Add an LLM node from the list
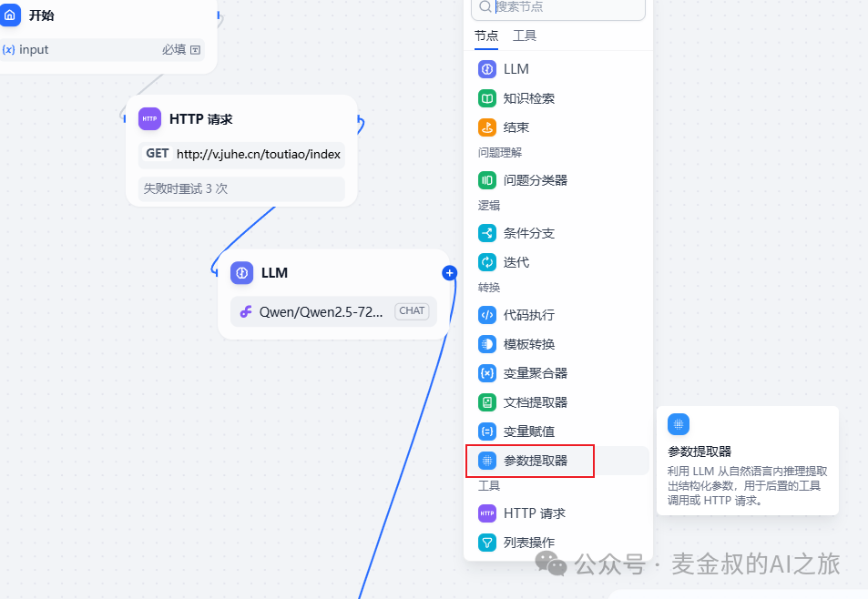 [x=558, y=69]
